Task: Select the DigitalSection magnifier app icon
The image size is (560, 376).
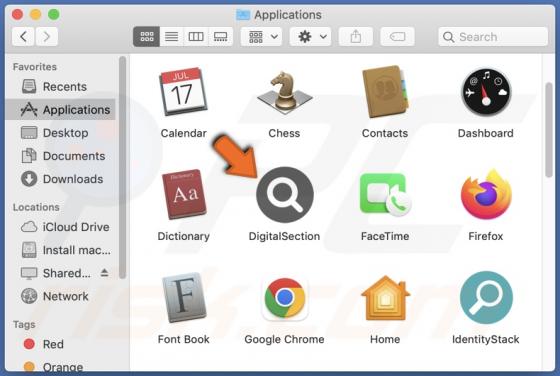Action: 285,195
